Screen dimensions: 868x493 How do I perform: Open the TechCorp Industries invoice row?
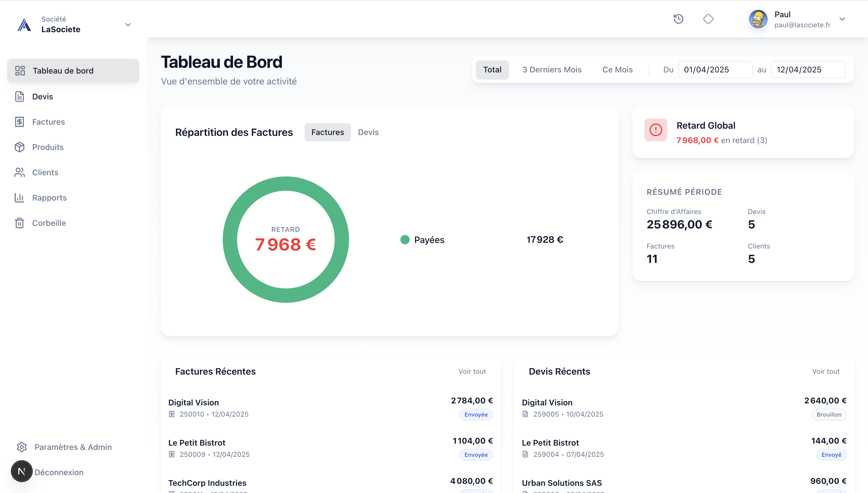tap(330, 484)
